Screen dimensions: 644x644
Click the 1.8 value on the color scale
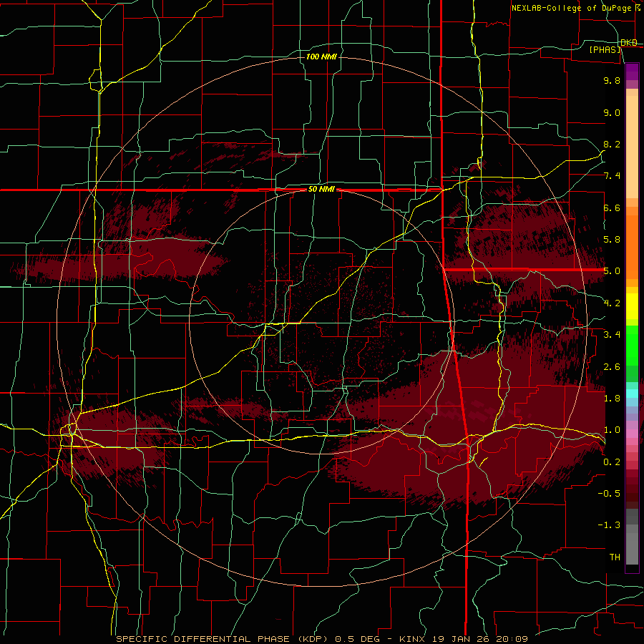[x=612, y=398]
